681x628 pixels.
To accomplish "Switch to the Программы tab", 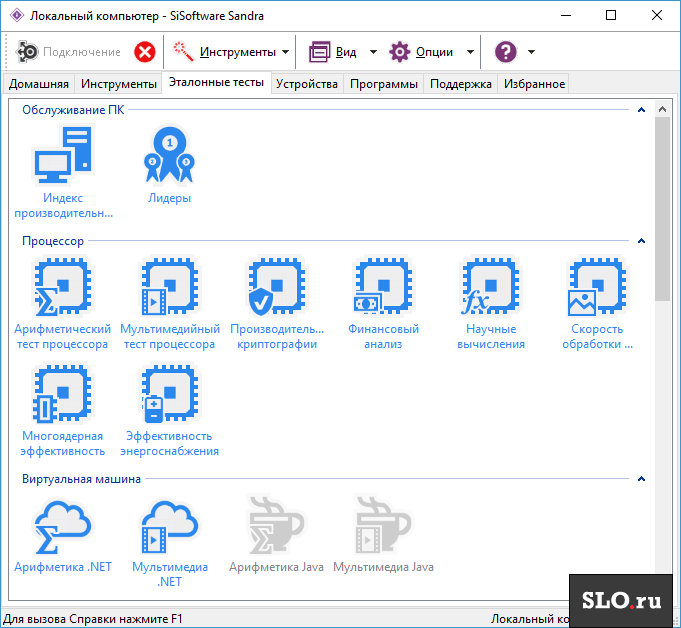I will (x=384, y=84).
